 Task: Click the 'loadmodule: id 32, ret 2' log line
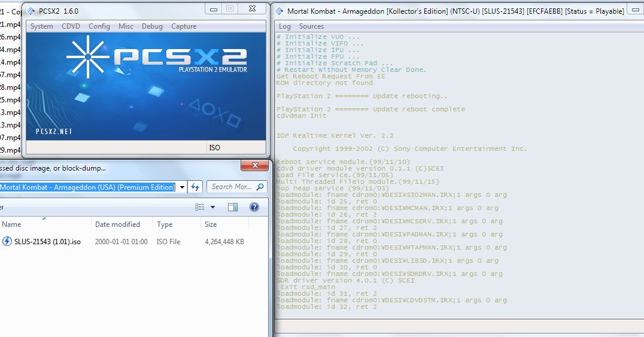[x=327, y=306]
